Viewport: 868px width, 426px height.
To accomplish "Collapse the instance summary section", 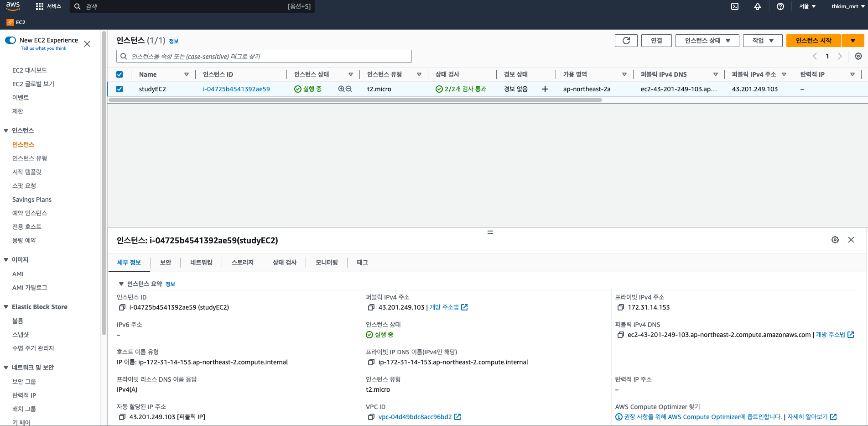I will coord(121,284).
